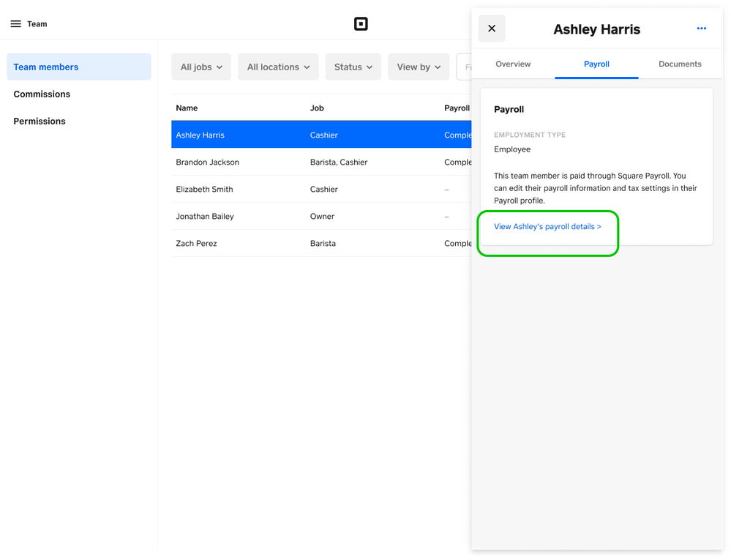Open Jonathan Bailey's team member row
Screen dimensions: 731x560
[205, 216]
